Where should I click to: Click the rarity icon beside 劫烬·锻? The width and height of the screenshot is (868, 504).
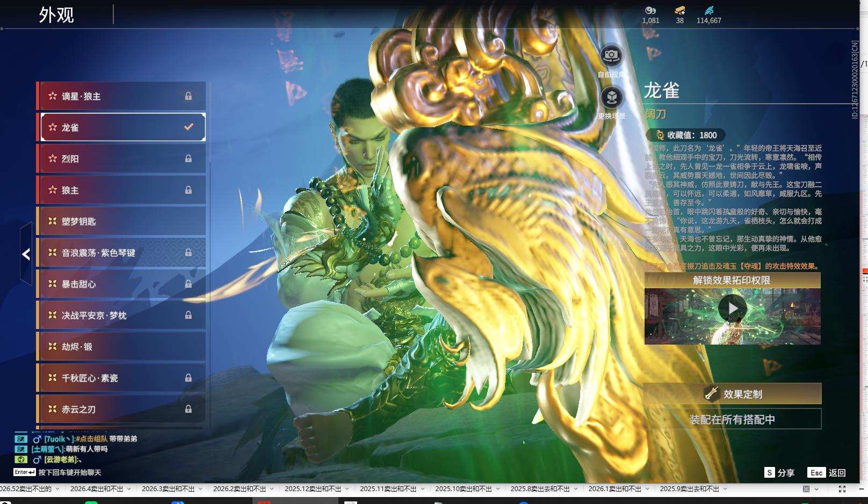click(53, 347)
